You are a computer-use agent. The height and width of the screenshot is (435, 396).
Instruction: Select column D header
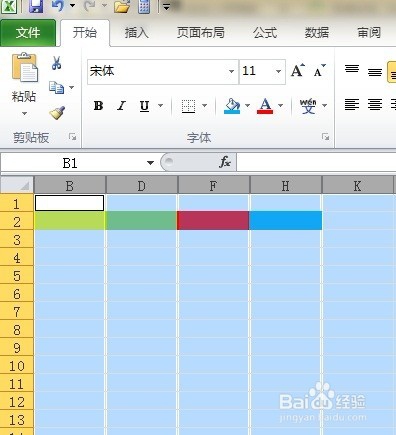[142, 186]
